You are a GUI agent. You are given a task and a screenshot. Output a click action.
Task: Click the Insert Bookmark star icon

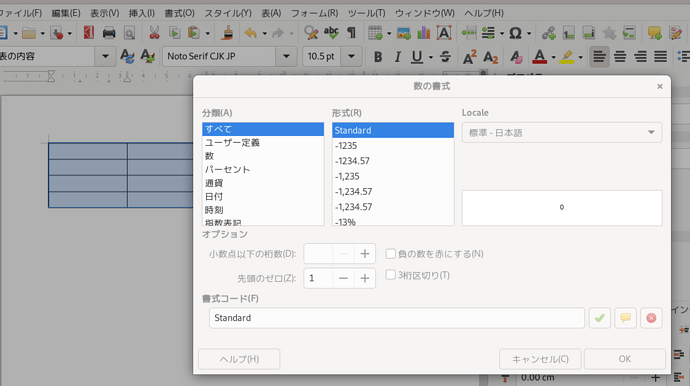[x=609, y=33]
